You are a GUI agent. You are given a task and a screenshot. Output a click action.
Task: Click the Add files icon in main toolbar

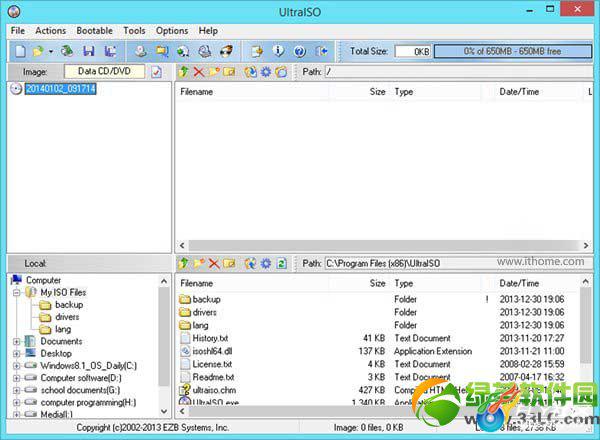[257, 51]
